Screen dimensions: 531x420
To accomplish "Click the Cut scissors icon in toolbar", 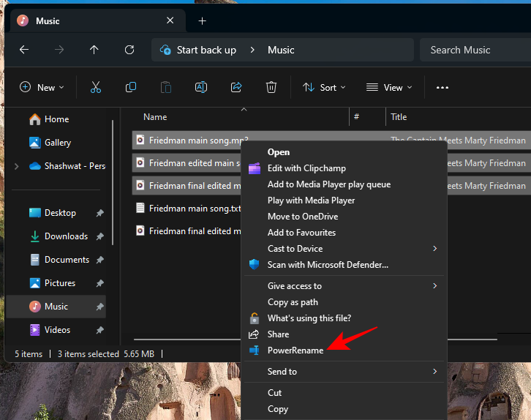I will 95,87.
